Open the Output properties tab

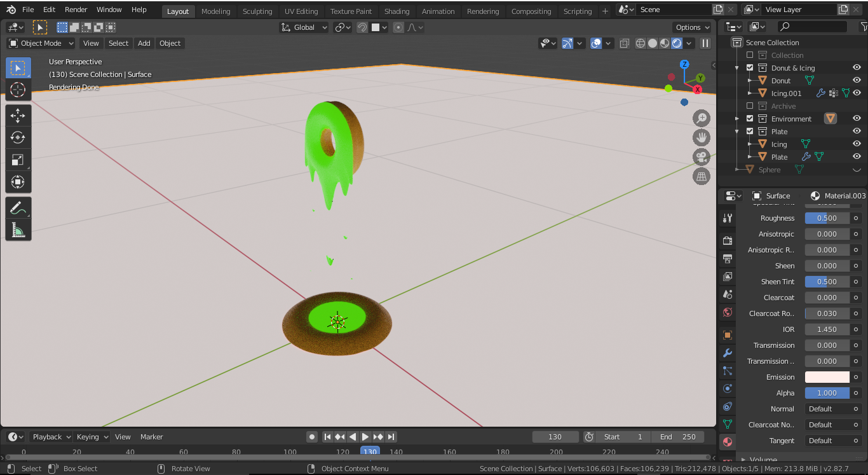tap(728, 259)
